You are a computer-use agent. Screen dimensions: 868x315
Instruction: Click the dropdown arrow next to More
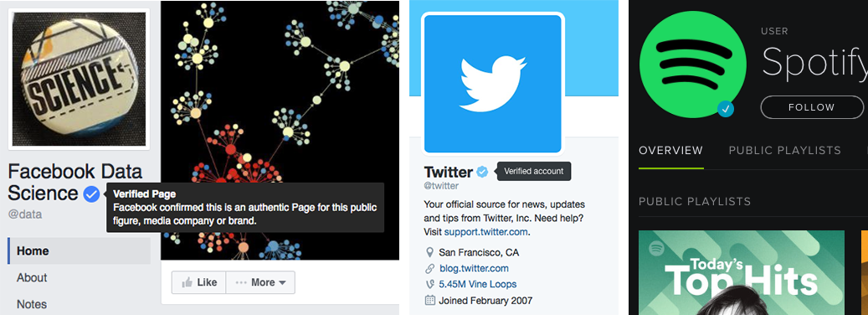pyautogui.click(x=282, y=283)
